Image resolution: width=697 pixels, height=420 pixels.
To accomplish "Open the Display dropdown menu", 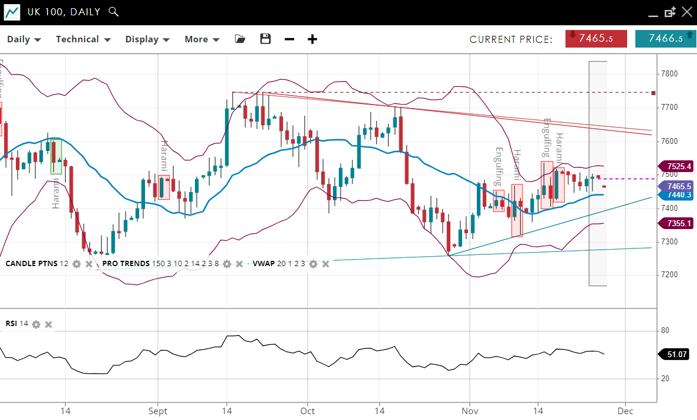I will click(x=147, y=40).
